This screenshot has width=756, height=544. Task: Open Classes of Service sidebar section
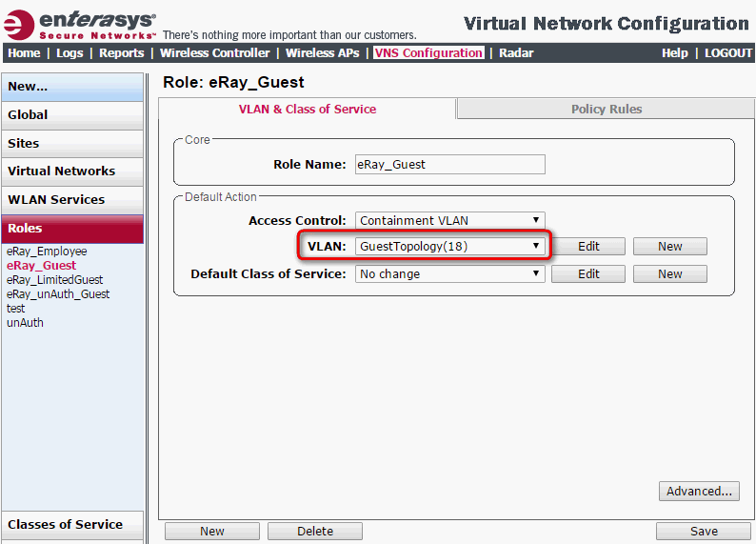coord(65,524)
